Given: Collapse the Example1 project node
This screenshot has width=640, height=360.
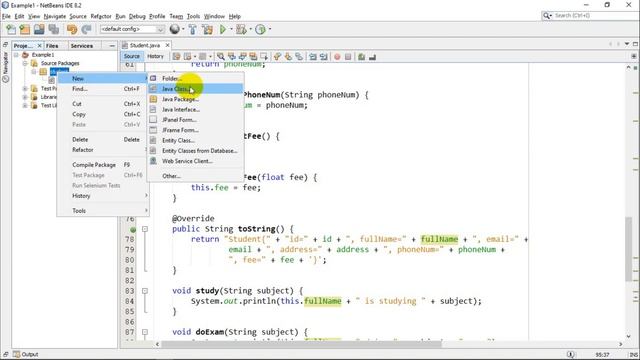Looking at the screenshot, I should click(16, 55).
